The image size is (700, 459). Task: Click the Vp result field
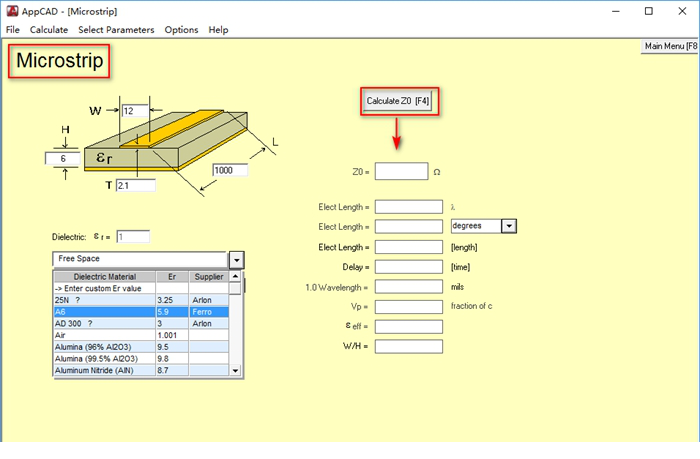pos(409,307)
